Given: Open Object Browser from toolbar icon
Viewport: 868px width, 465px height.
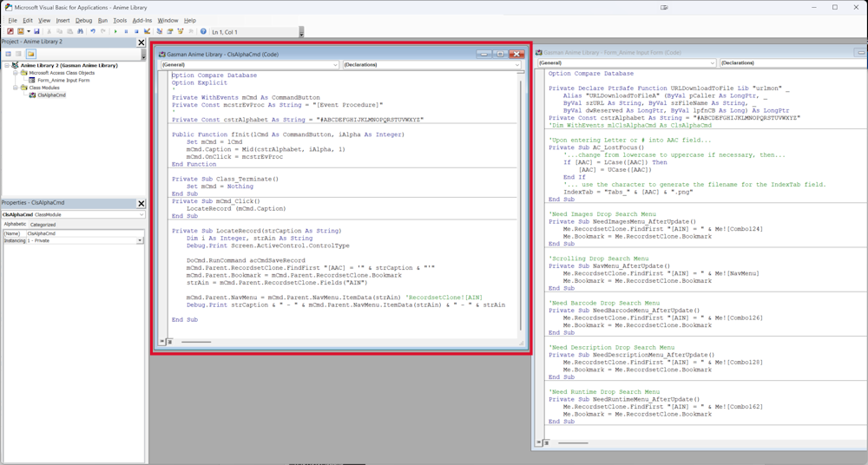Looking at the screenshot, I should [x=181, y=31].
